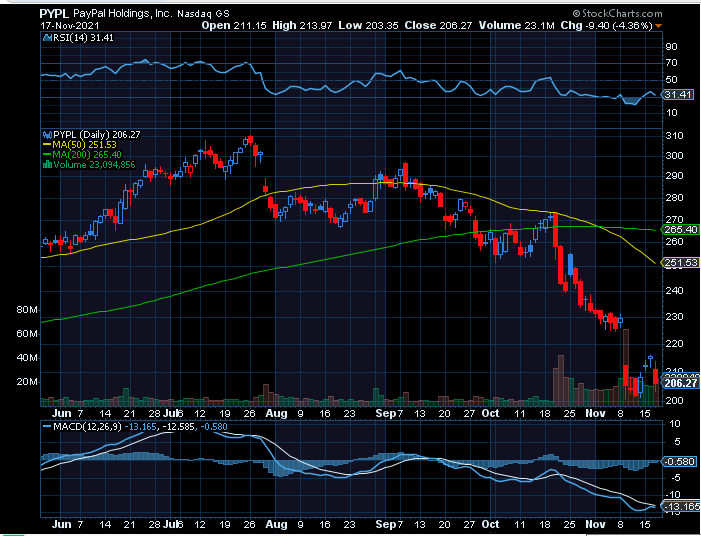Viewport: 701px width, 536px height.
Task: Click the StockCharts.com attribution text
Action: 617,14
